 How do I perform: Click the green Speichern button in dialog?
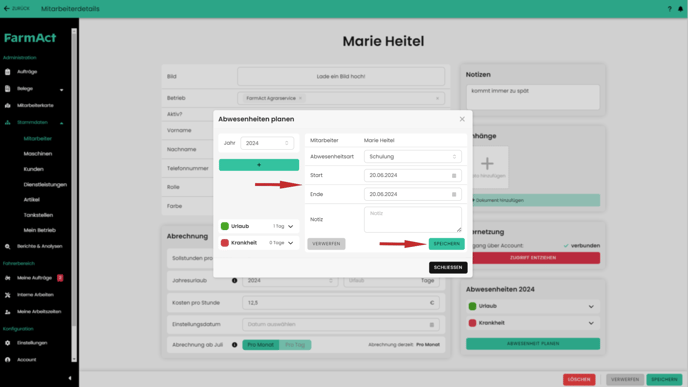point(447,244)
